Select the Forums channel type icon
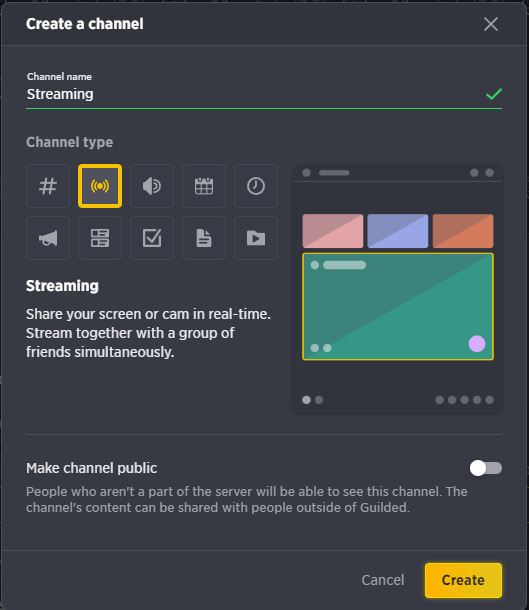529x610 pixels. coord(100,238)
